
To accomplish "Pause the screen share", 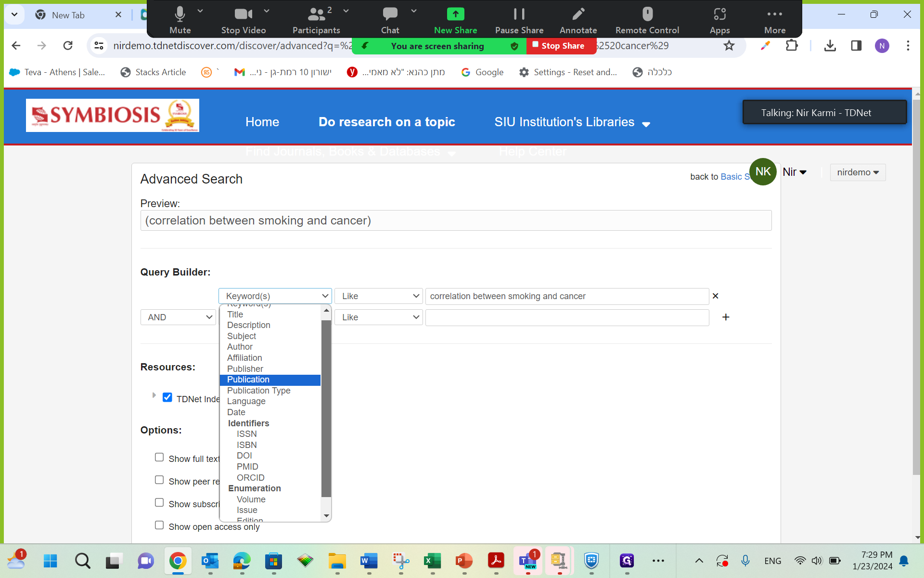I will click(519, 19).
